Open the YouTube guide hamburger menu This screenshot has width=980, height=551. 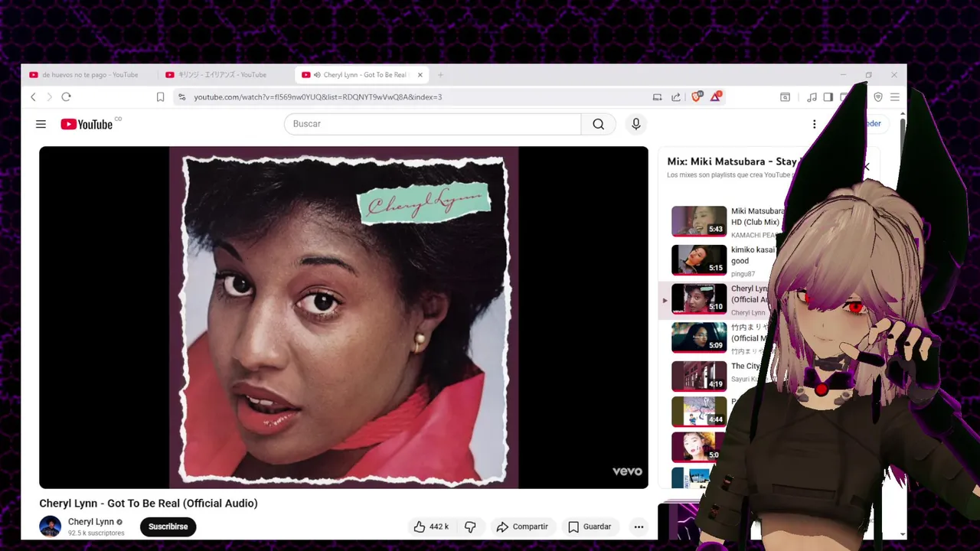(41, 124)
